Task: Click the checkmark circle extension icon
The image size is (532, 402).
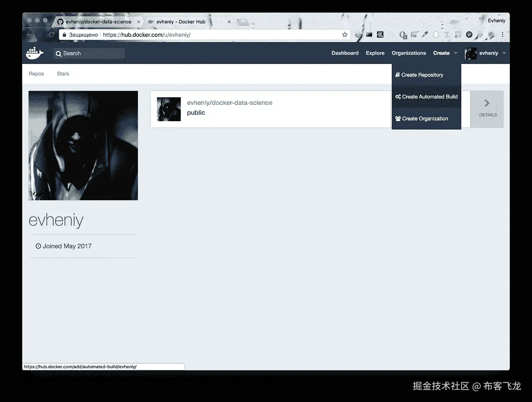Action: click(469, 35)
